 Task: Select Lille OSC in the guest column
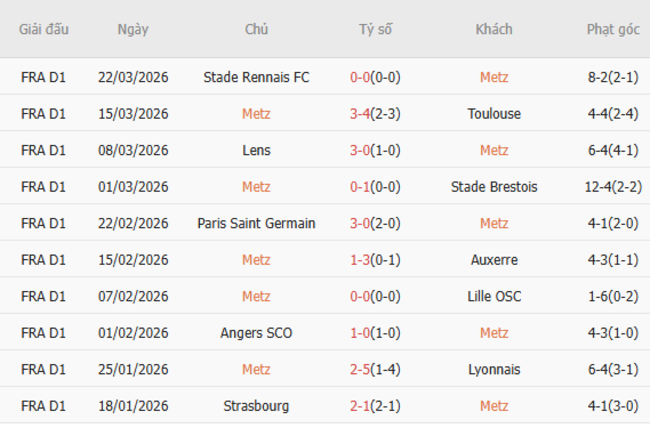(494, 296)
